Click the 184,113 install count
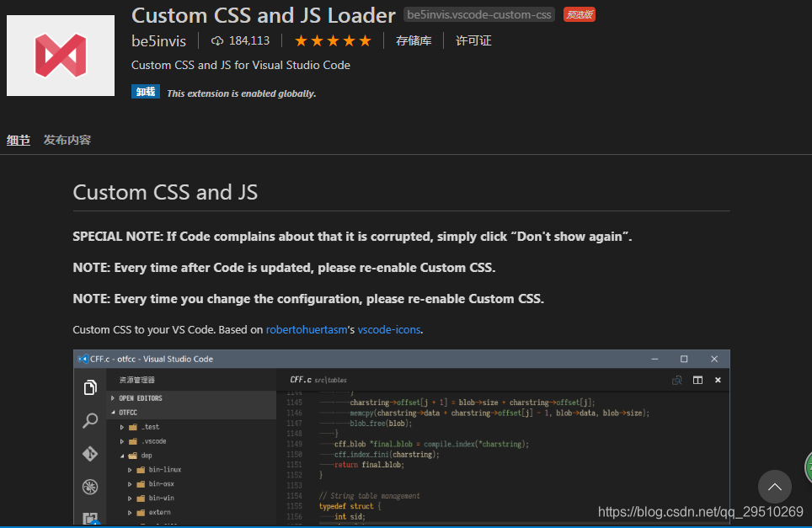 pyautogui.click(x=249, y=41)
